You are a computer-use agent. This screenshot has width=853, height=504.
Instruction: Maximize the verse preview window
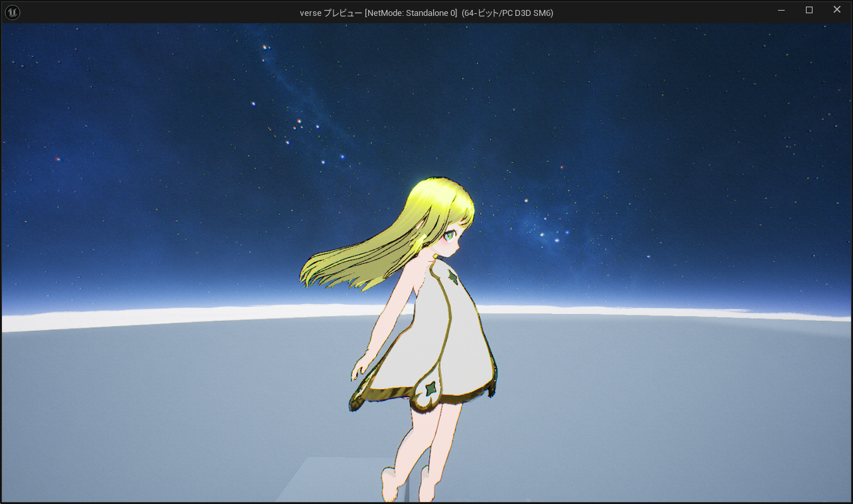pos(809,11)
